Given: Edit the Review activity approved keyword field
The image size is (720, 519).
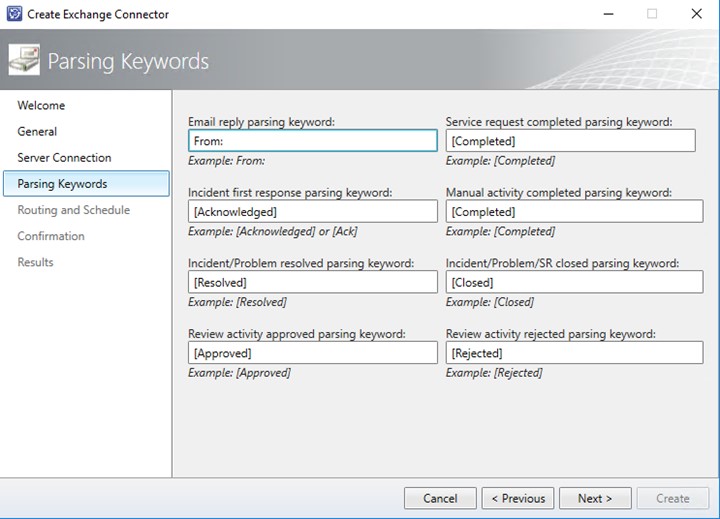Looking at the screenshot, I should [313, 353].
